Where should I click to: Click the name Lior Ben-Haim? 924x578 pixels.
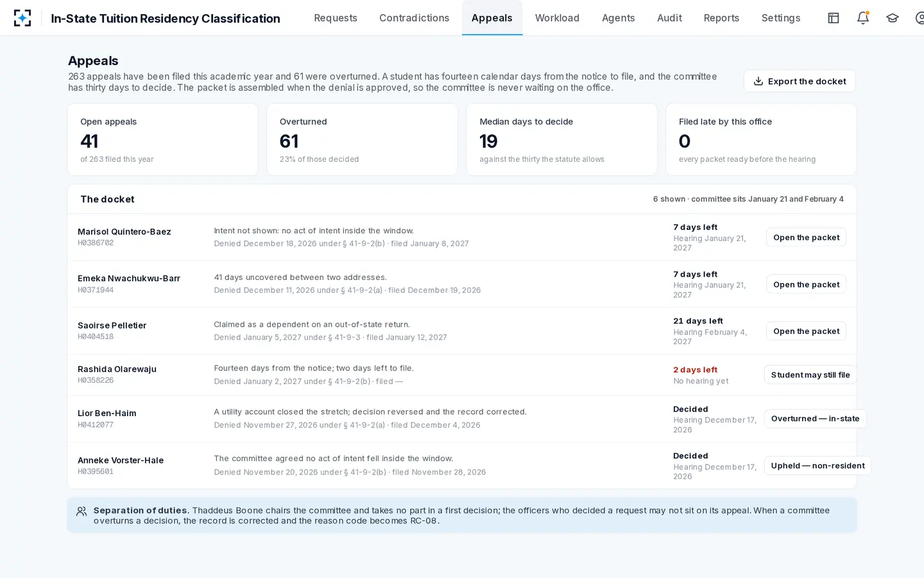click(x=107, y=414)
